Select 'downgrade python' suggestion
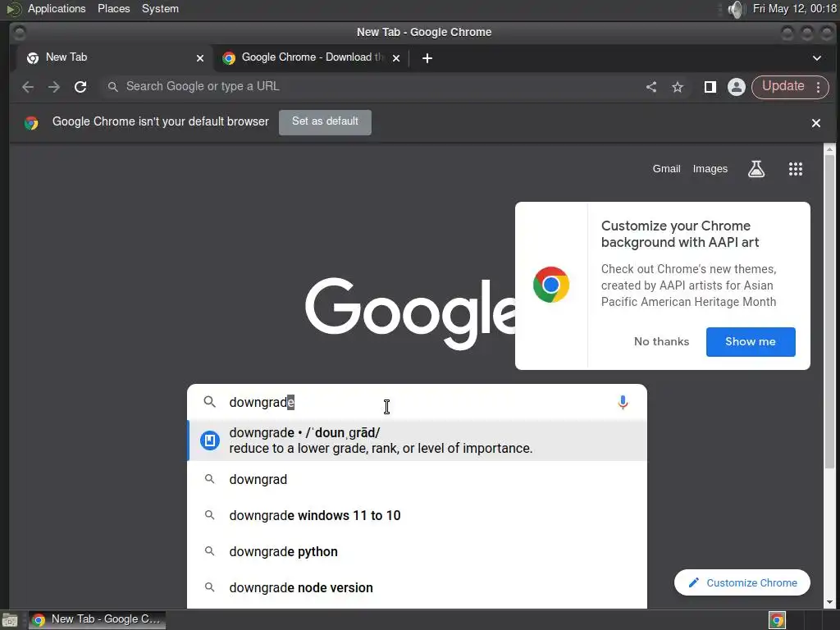Viewport: 840px width, 630px height. point(417,552)
